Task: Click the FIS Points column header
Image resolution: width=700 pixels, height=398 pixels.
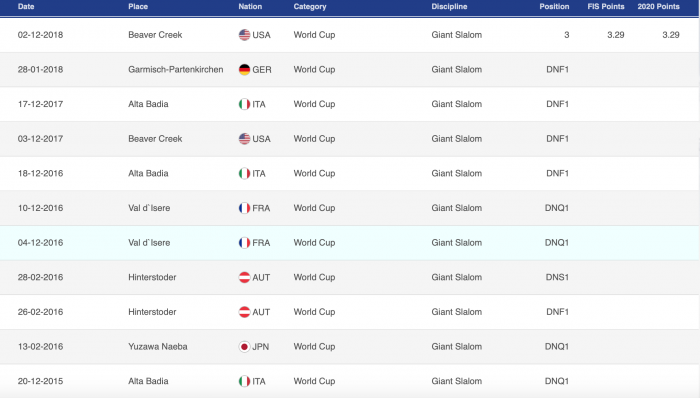Action: (605, 7)
